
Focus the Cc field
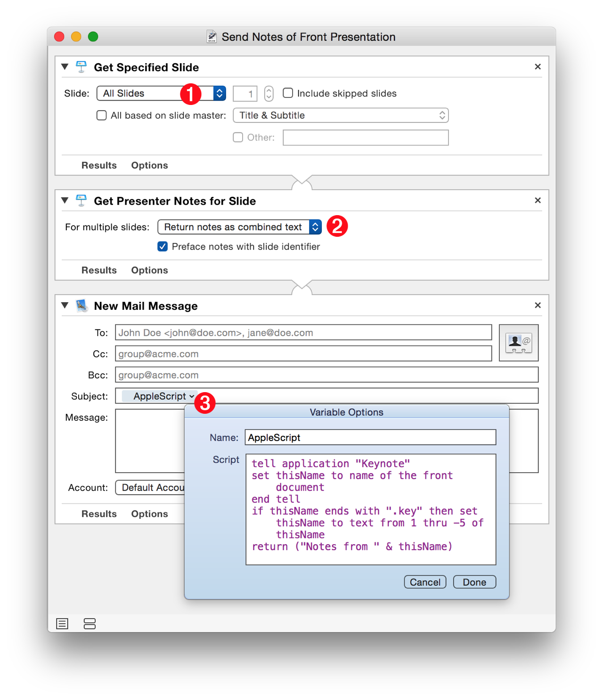(x=303, y=354)
